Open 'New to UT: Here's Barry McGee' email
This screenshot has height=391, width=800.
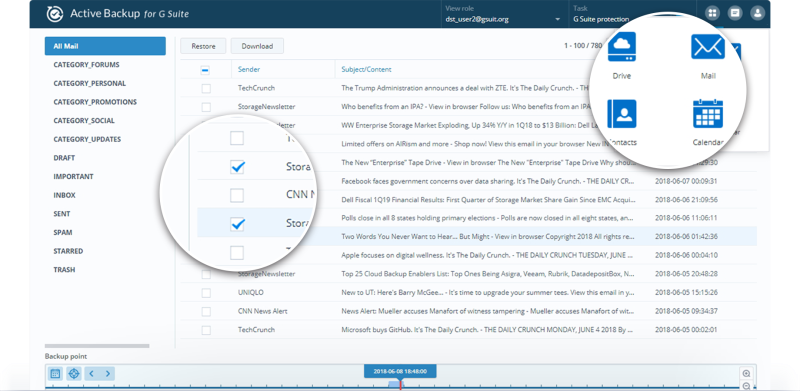click(x=487, y=292)
